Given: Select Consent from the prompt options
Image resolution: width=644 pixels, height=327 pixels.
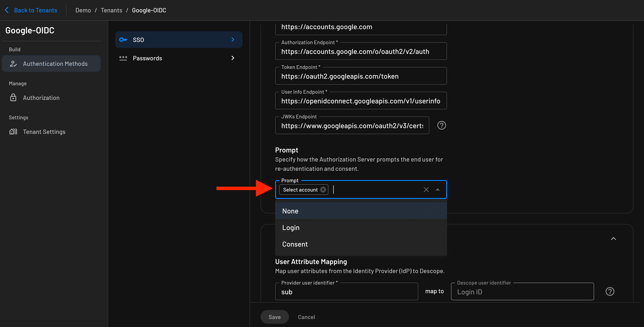Looking at the screenshot, I should coord(295,244).
